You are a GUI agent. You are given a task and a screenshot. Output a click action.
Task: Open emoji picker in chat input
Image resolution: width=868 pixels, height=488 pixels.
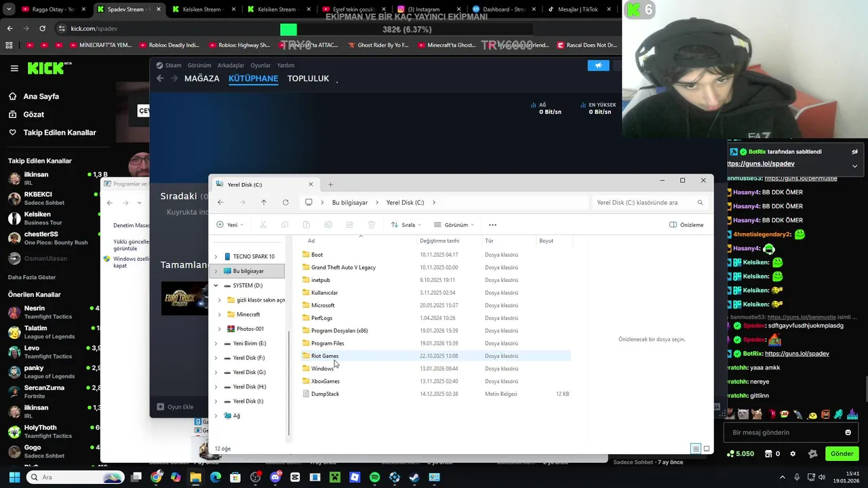[848, 432]
